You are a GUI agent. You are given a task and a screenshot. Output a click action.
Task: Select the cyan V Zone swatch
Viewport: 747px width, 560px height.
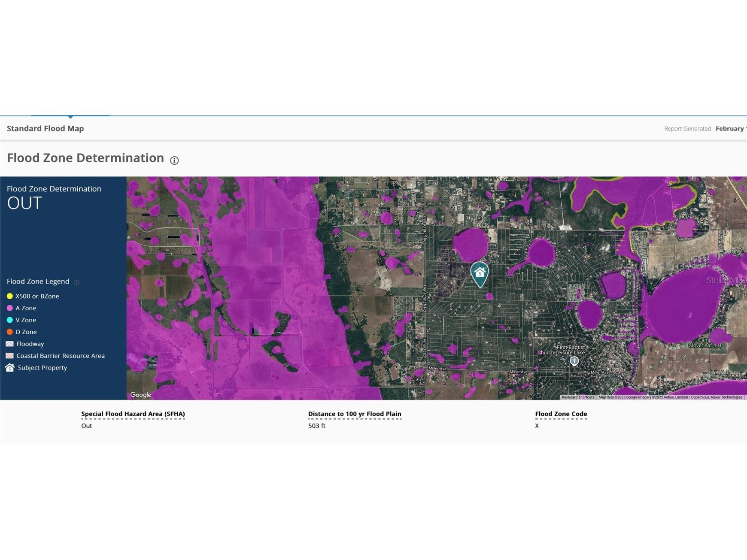(9, 320)
